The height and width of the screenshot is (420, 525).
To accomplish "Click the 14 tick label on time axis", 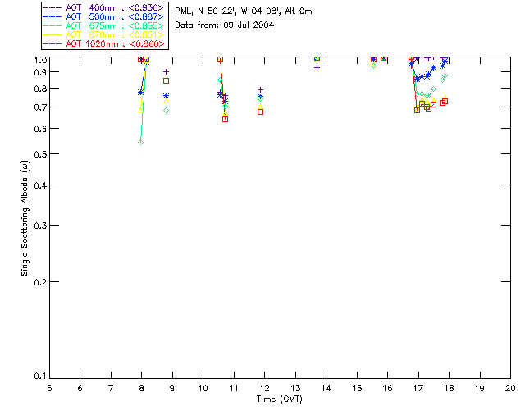I will point(326,388).
